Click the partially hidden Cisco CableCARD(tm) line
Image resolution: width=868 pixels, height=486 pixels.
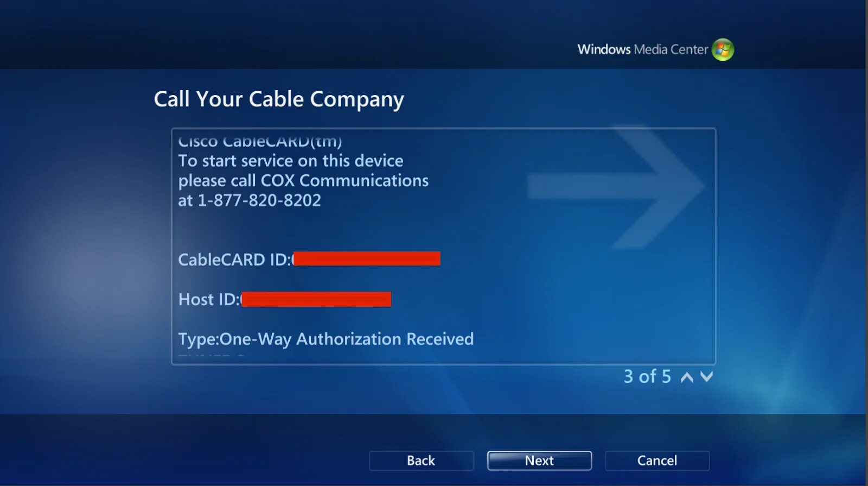[x=260, y=141]
